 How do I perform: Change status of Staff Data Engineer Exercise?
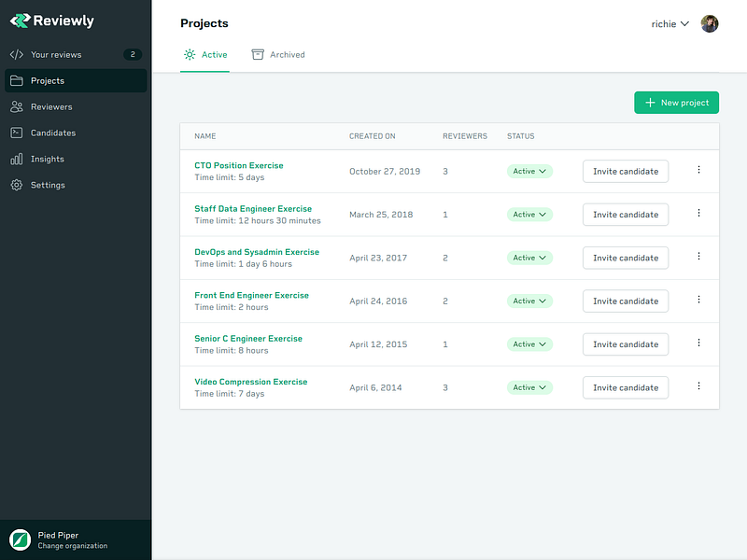tap(529, 215)
